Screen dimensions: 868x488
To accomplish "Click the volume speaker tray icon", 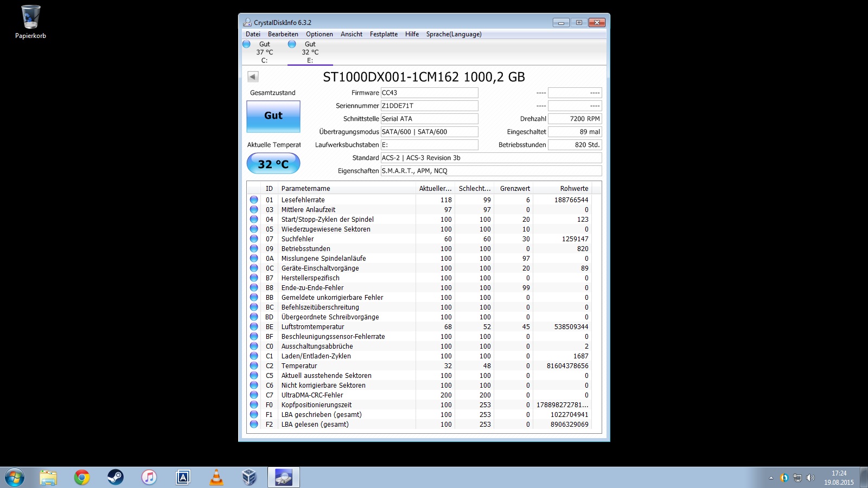I will coord(810,478).
